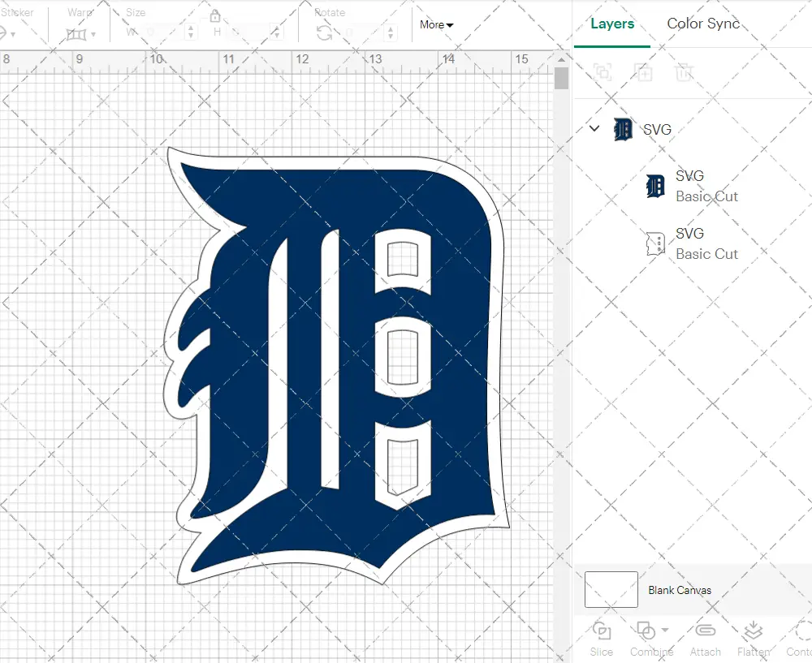Open the Sticker dropdown

[x=7, y=34]
